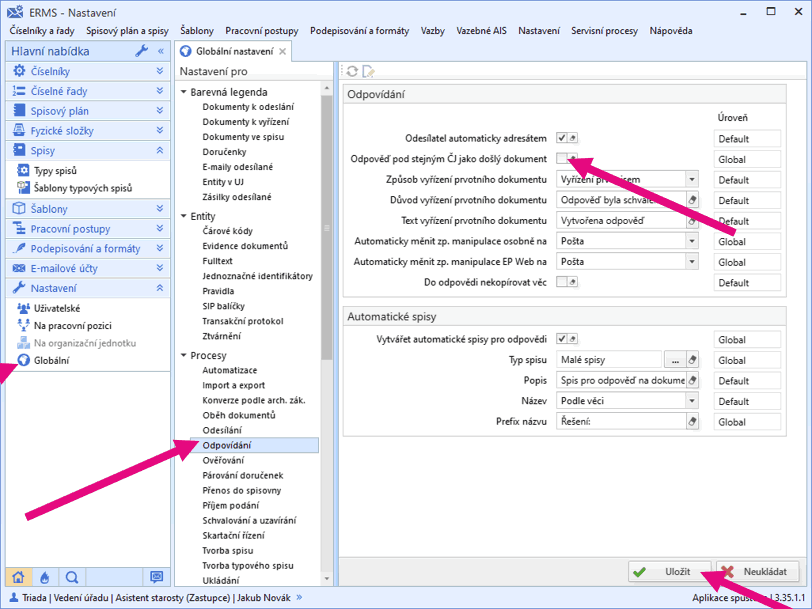Enable Do odpovědi nekopírovat věc checkbox

point(562,283)
